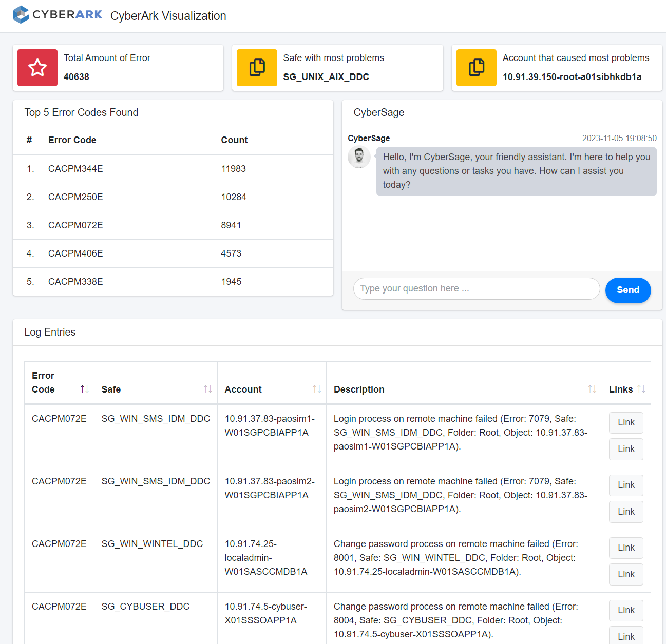Click the 'Count' column header in Top 5 table
Screen dimensions: 666x644
pyautogui.click(x=234, y=140)
